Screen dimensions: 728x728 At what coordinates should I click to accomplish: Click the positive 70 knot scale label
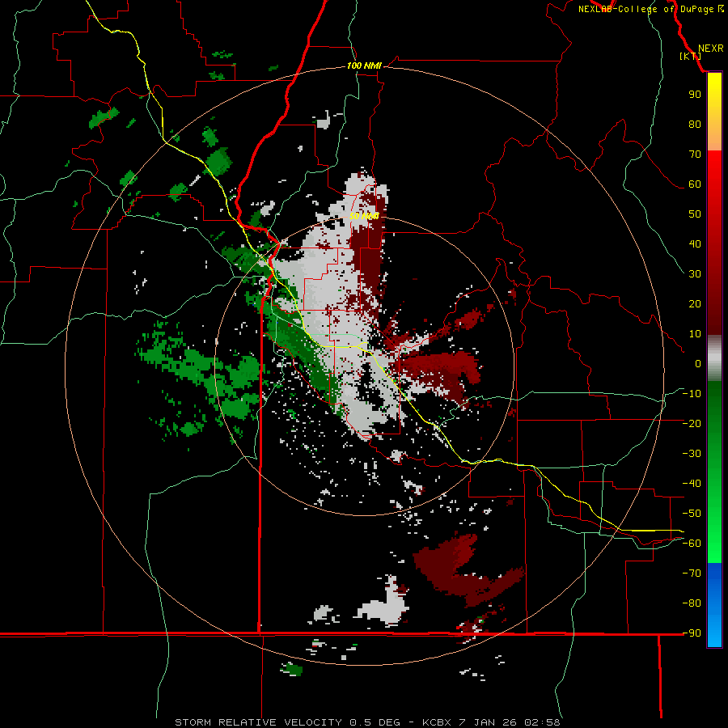coord(695,154)
